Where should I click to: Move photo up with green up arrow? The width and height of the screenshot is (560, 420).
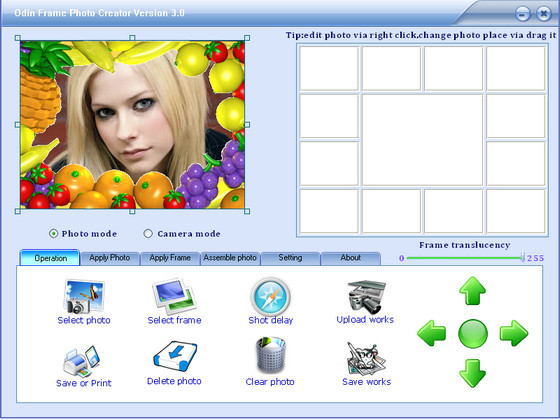point(472,291)
